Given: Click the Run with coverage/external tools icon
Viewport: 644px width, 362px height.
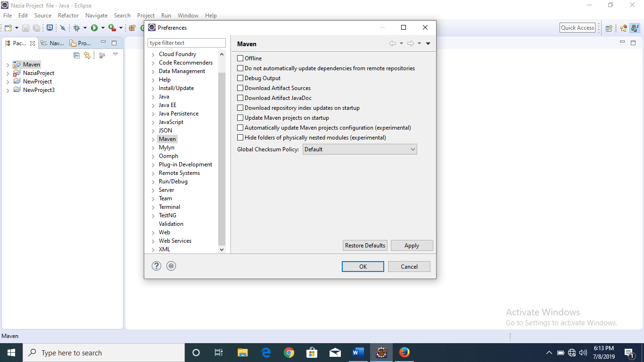Looking at the screenshot, I should click(112, 28).
